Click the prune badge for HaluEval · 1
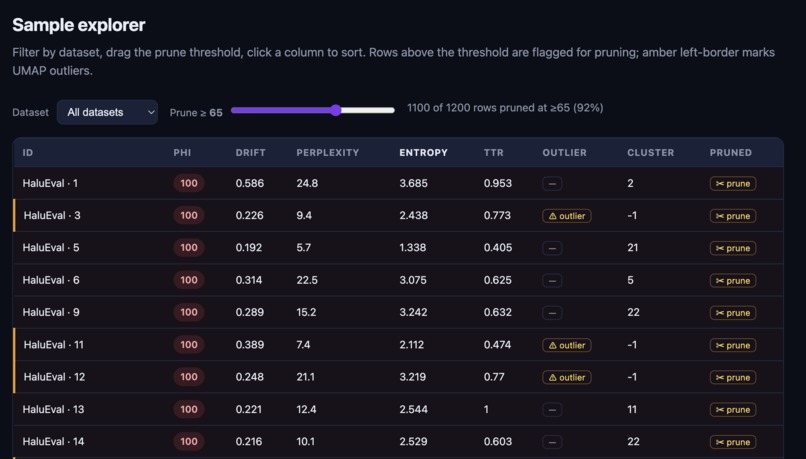Viewport: 806px width, 459px height. coord(732,183)
